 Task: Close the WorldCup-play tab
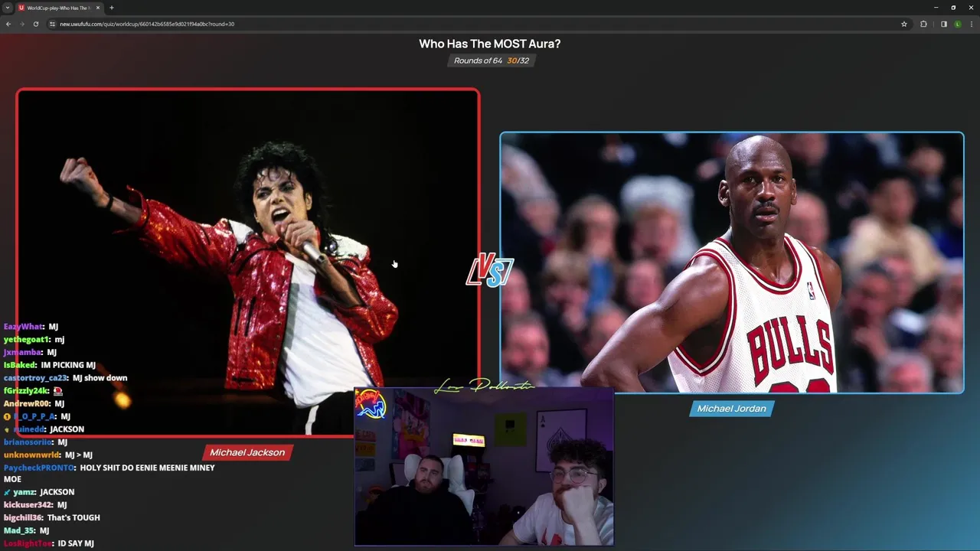click(98, 8)
